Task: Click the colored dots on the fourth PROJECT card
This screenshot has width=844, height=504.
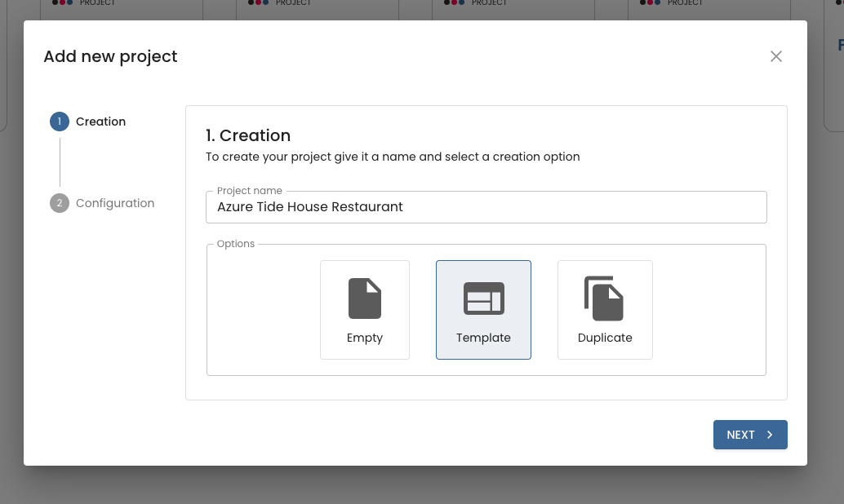Action: tap(651, 3)
